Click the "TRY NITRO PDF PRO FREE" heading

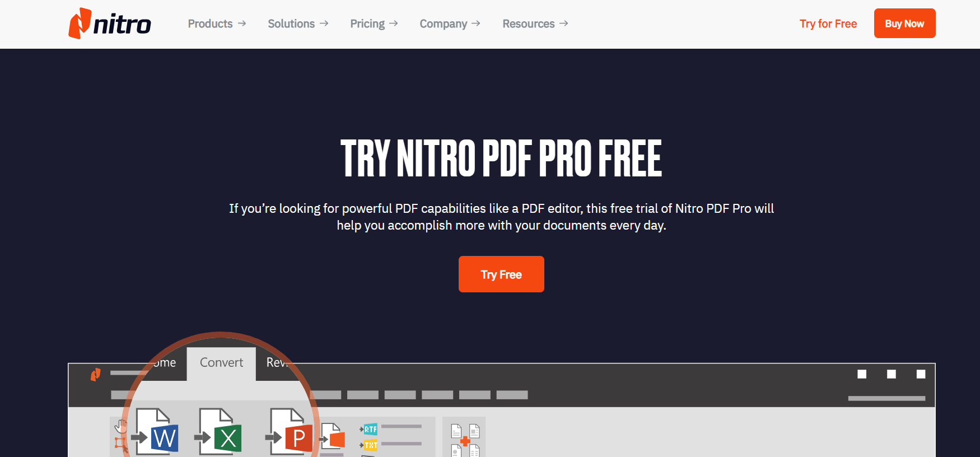501,158
